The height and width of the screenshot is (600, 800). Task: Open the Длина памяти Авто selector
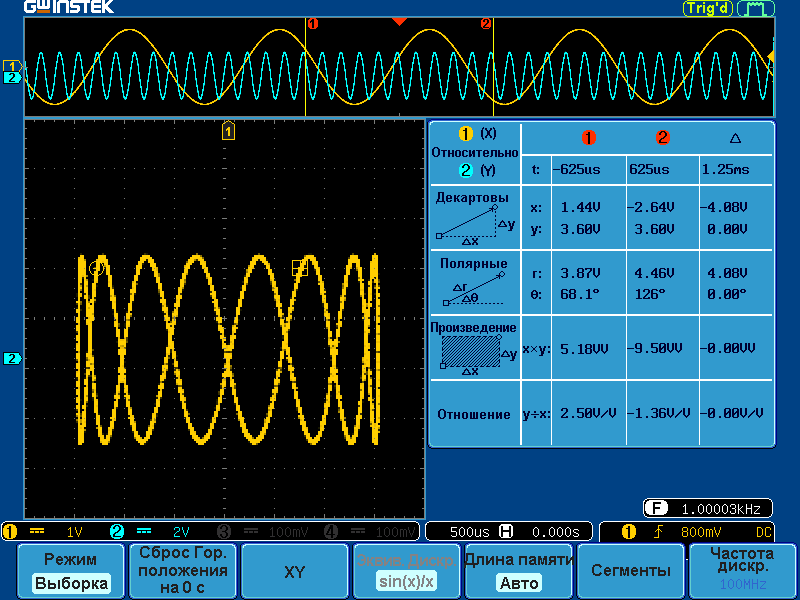pos(518,571)
